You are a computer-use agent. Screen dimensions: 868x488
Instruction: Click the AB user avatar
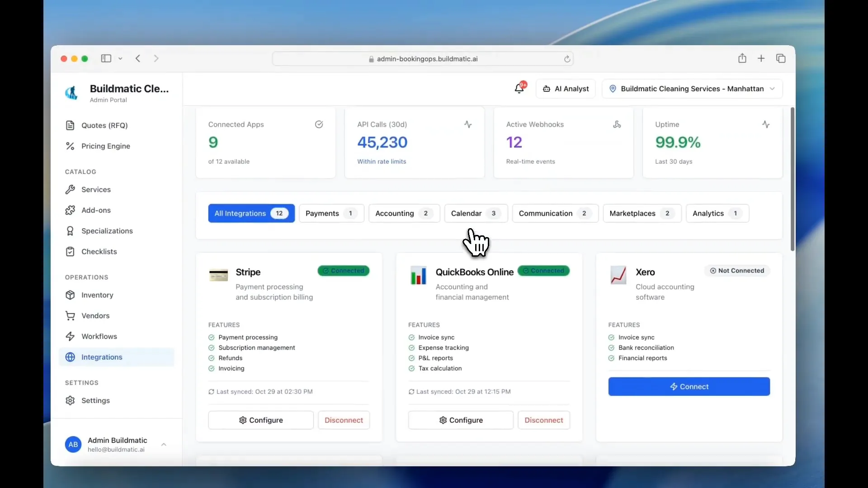pos(73,445)
